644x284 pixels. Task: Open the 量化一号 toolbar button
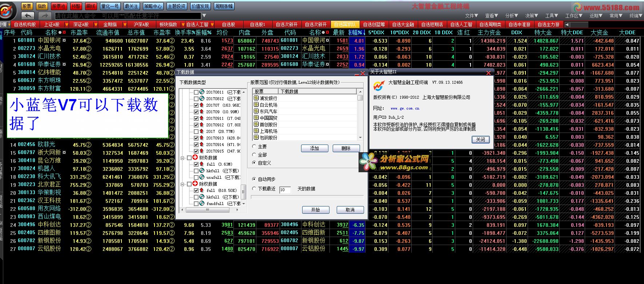110,6
